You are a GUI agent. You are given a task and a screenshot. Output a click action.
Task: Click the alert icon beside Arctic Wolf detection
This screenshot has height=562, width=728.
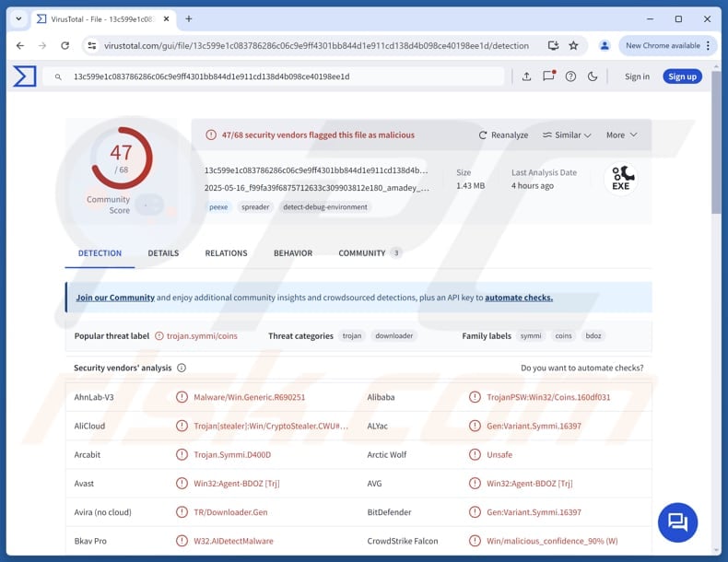475,454
